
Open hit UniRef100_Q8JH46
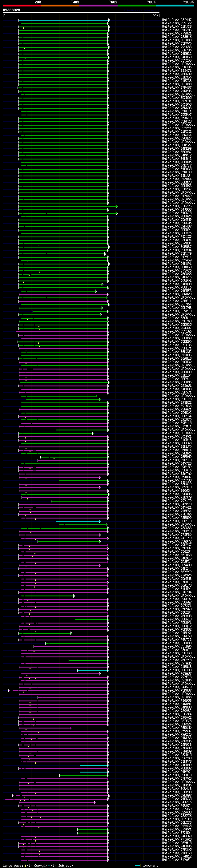point(177,37)
